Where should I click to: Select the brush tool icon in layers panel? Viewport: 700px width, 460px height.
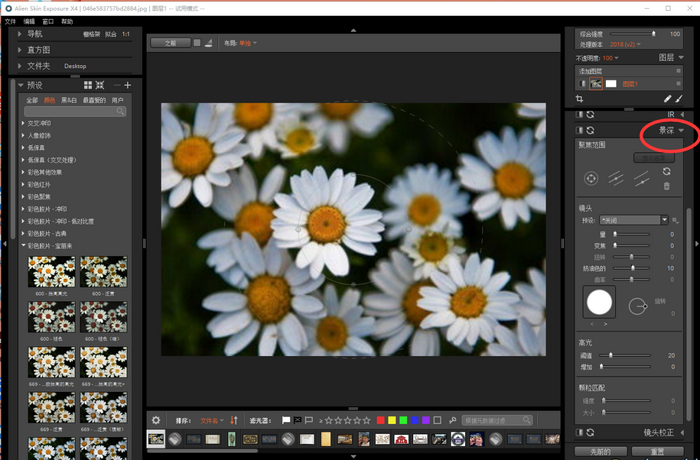tap(680, 99)
